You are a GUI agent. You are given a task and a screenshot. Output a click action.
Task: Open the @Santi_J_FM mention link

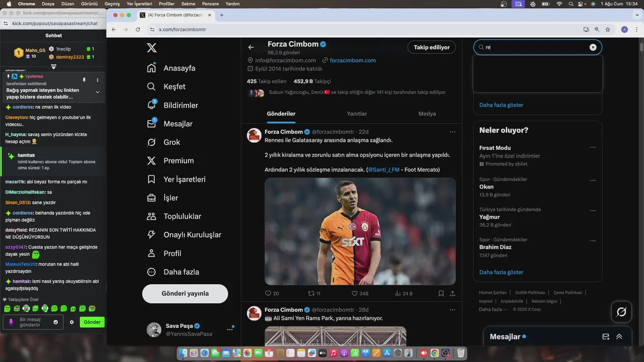[384, 170]
